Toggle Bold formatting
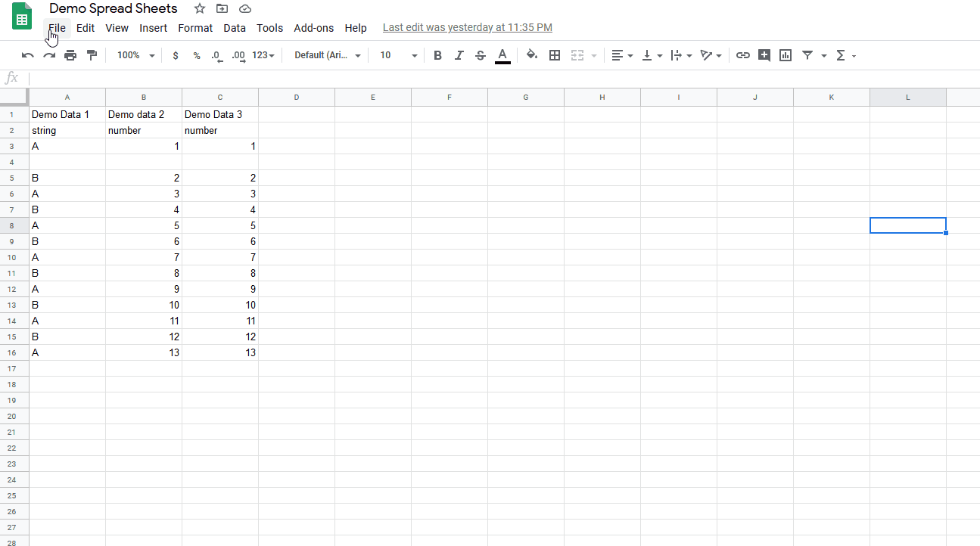 pos(437,55)
